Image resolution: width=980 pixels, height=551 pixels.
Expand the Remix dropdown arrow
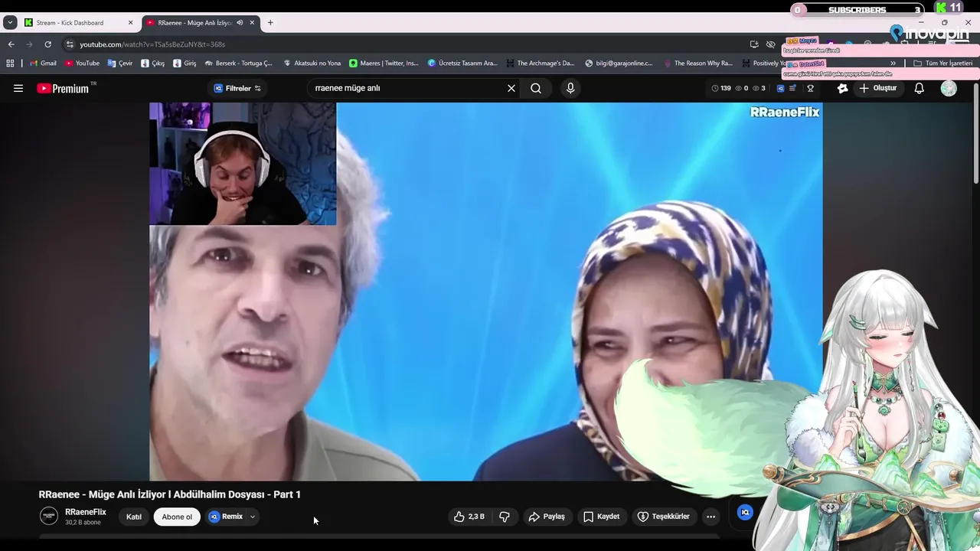point(253,517)
